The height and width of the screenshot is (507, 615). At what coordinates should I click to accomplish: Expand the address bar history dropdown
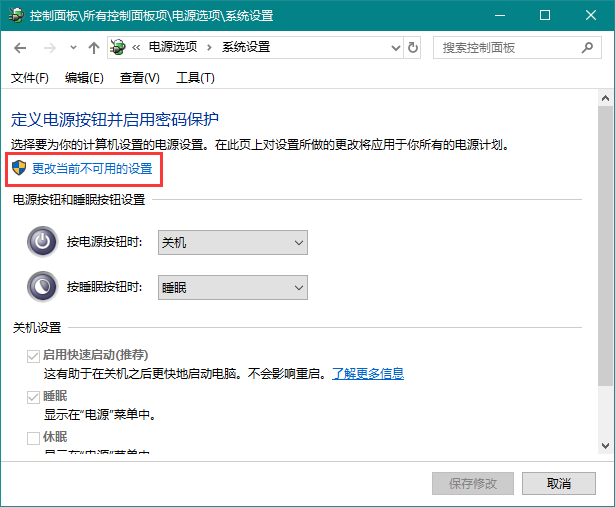391,48
